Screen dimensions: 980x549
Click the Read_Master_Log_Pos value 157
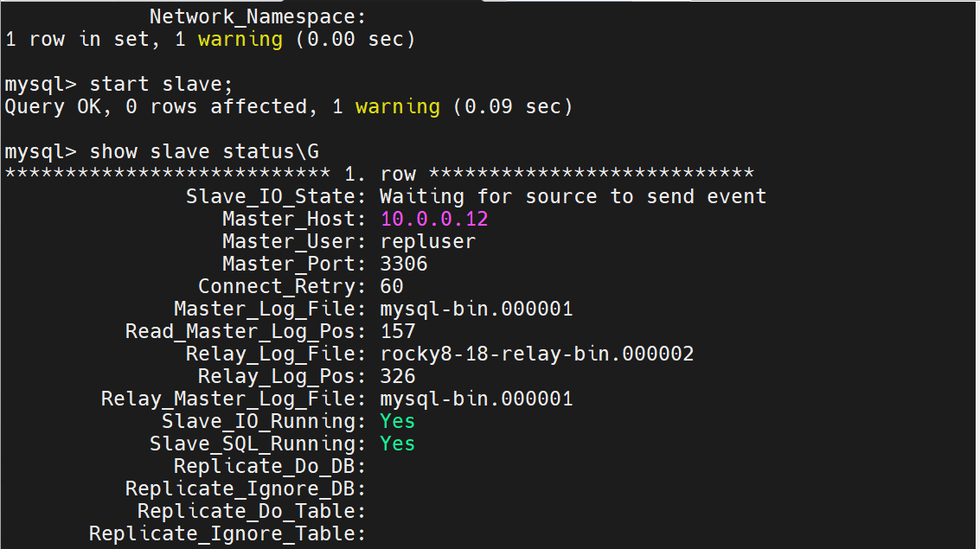coord(398,332)
